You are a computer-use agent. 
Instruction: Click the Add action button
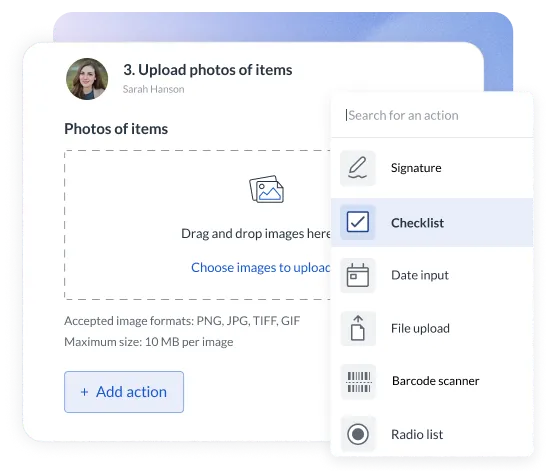click(x=124, y=392)
